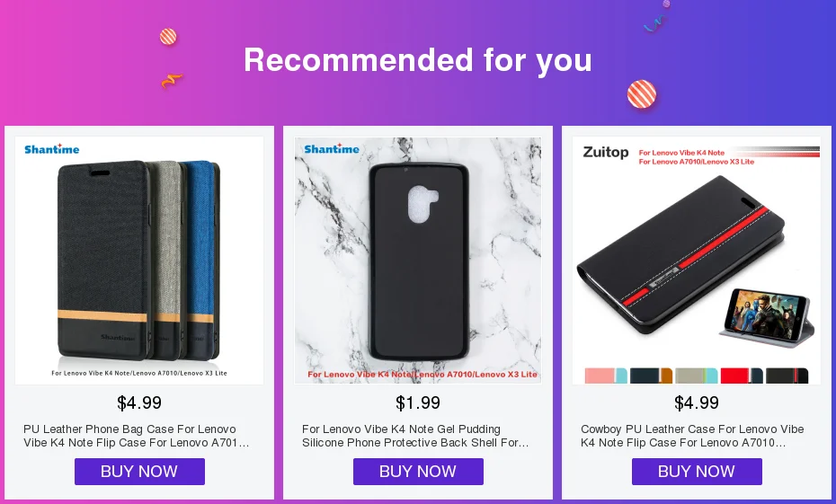Click the $1.99 price of silicone case

(x=418, y=402)
